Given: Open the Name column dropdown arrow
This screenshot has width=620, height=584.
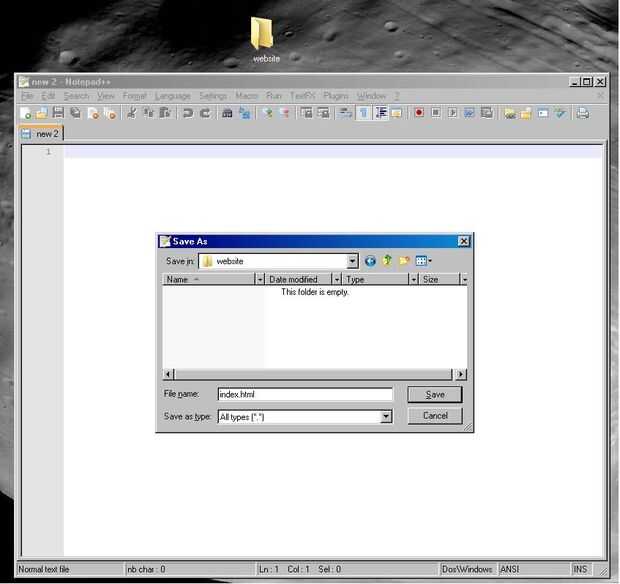Looking at the screenshot, I should (260, 280).
